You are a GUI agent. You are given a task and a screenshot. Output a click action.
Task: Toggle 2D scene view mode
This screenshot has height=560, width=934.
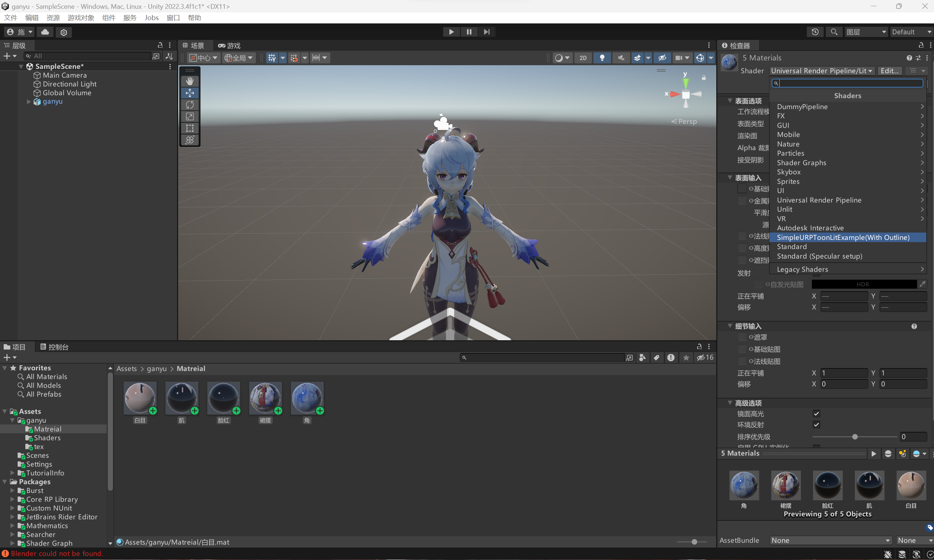(x=583, y=58)
